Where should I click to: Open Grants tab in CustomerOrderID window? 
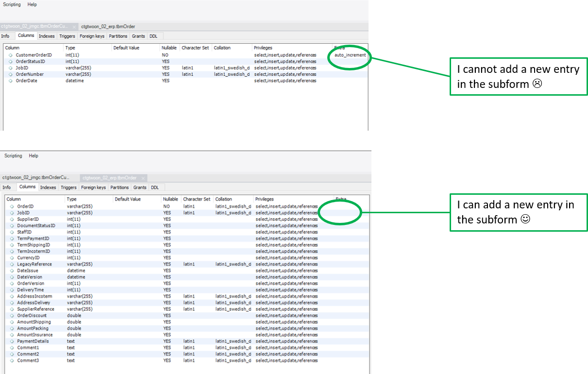pyautogui.click(x=138, y=36)
